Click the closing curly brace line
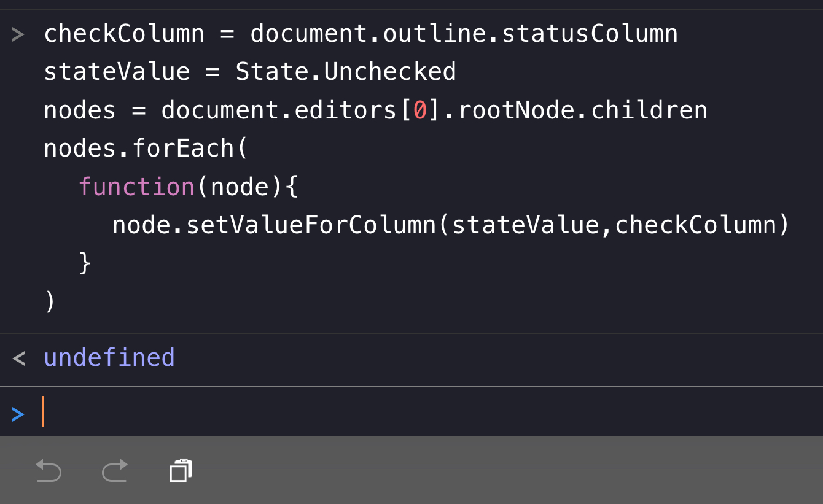This screenshot has height=504, width=823. 85,263
